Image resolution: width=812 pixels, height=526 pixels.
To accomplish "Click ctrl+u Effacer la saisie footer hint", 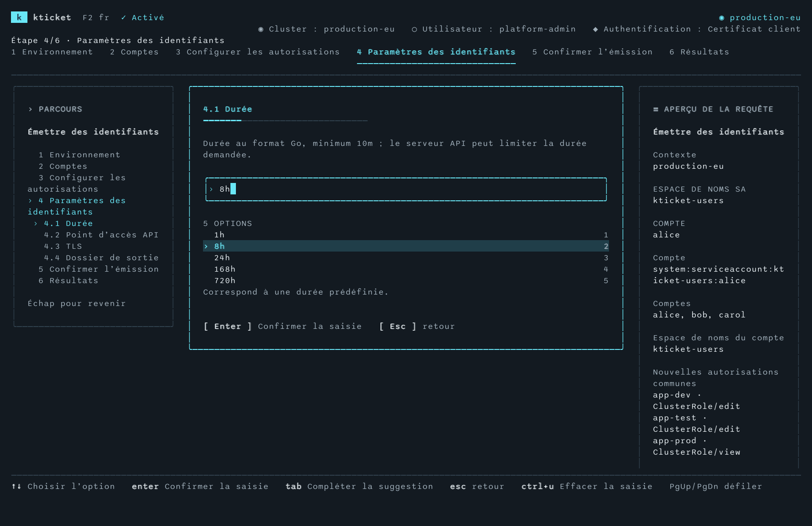I will click(x=587, y=487).
